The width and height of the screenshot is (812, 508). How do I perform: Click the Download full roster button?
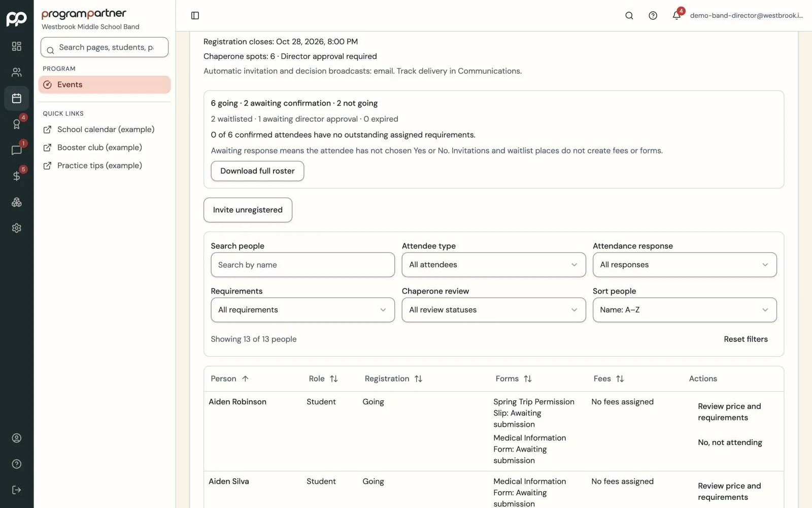257,171
